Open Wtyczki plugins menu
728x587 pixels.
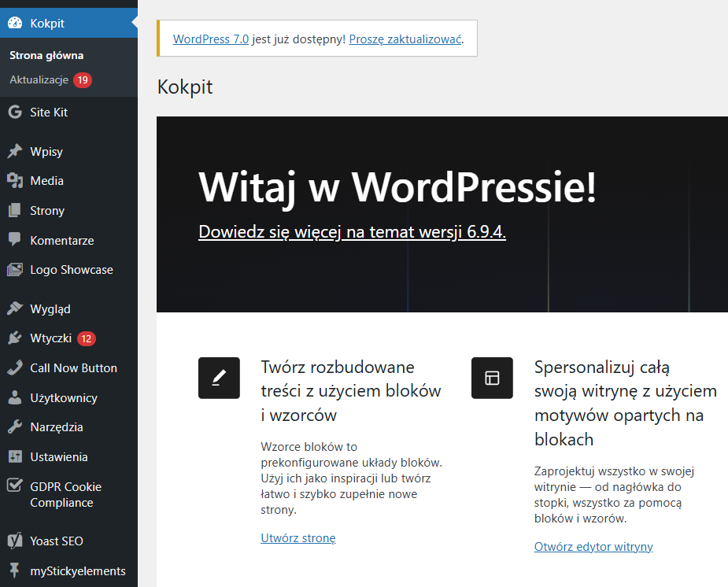pos(68,338)
